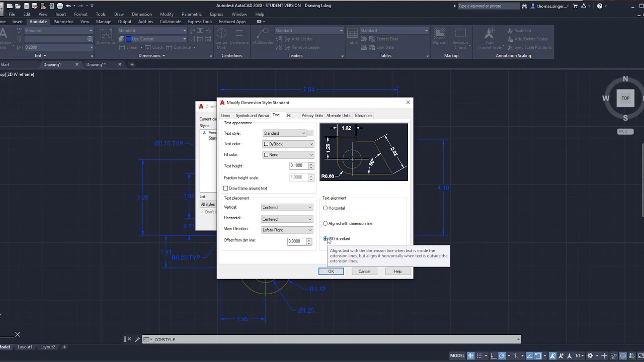Select Aligned with dimension line radio button
This screenshot has width=644, height=362.
326,223
